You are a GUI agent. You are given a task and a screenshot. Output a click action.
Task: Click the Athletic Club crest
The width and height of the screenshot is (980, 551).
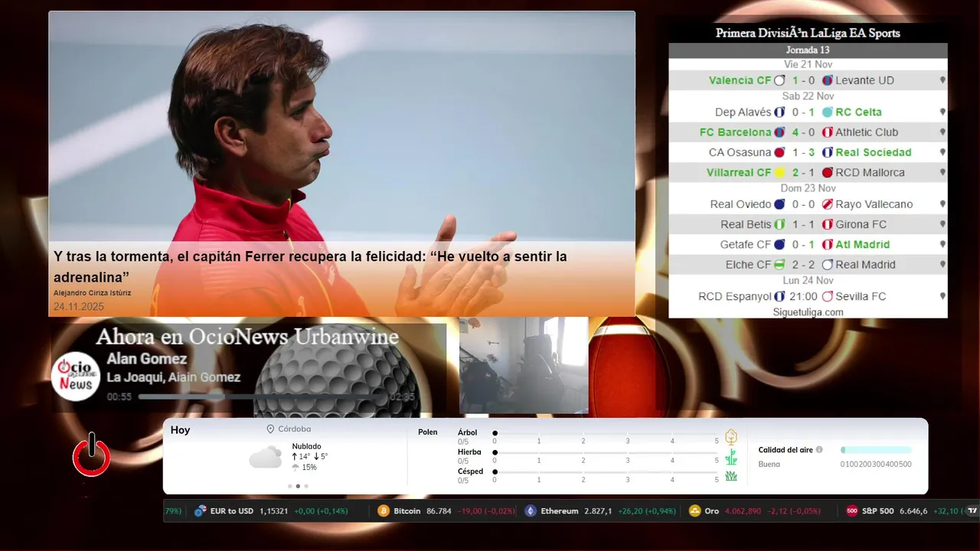827,132
